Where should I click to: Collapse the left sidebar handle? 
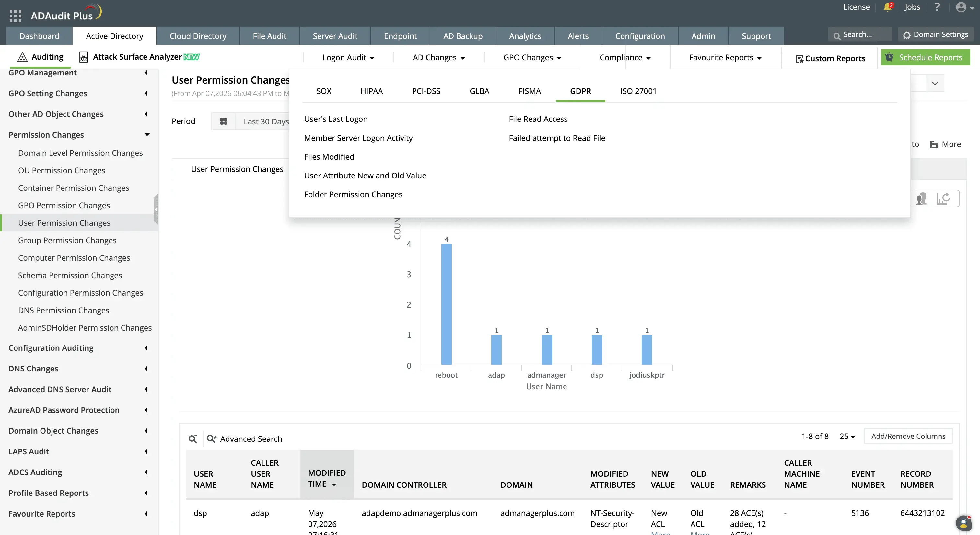156,209
